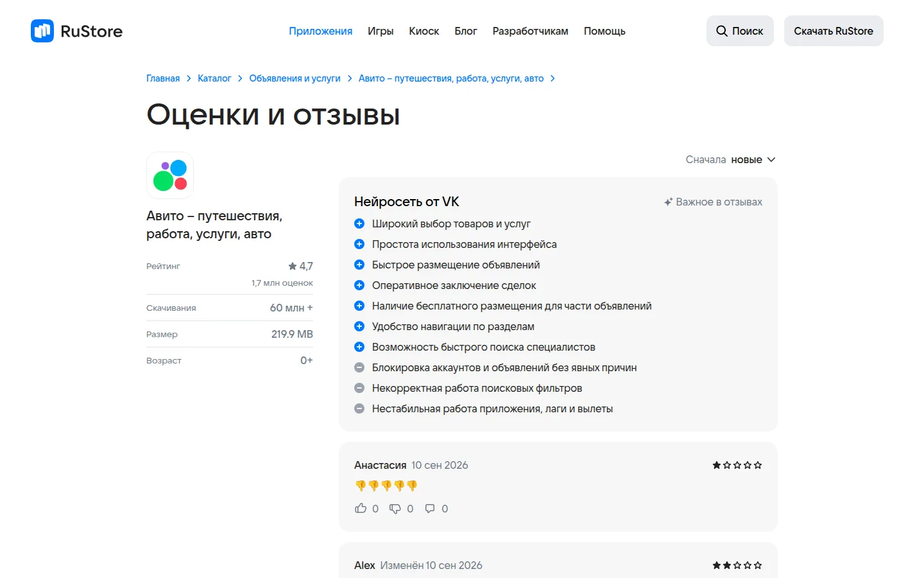Click the star rating on Анастасия's review
This screenshot has width=924, height=578.
coord(737,465)
